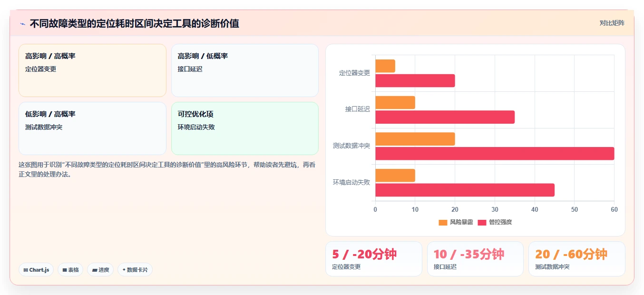The image size is (644, 295).
Task: Select the 表格 chip
Action: coord(70,270)
